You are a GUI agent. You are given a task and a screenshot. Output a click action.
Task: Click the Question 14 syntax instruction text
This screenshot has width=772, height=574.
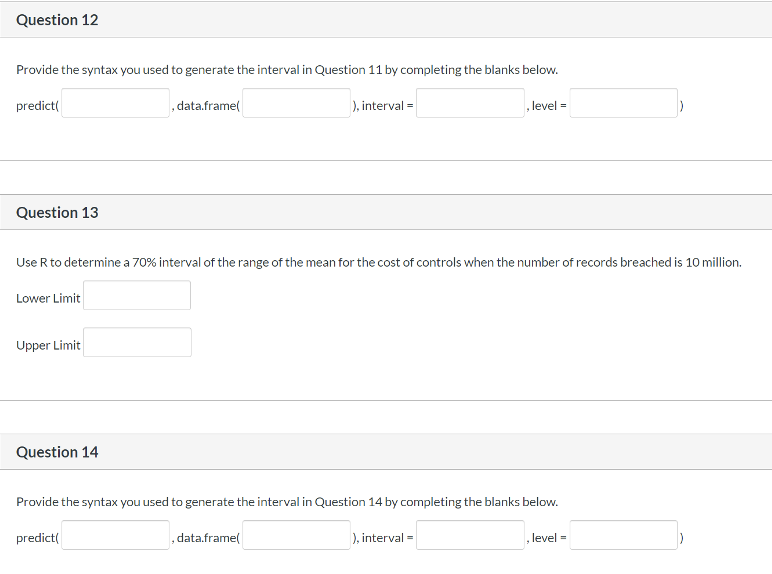[287, 502]
